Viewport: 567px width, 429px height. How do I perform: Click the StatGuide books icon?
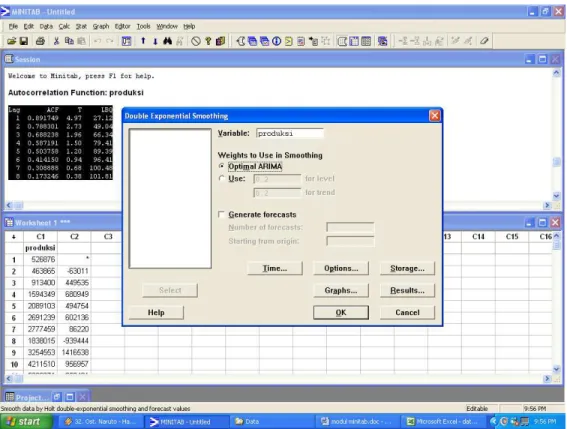pos(220,41)
